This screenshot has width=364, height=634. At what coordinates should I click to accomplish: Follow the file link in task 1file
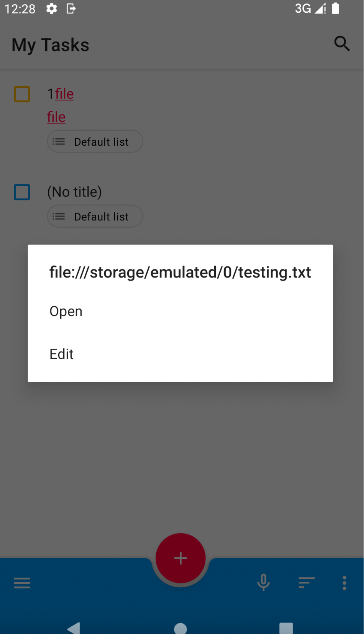[x=64, y=94]
